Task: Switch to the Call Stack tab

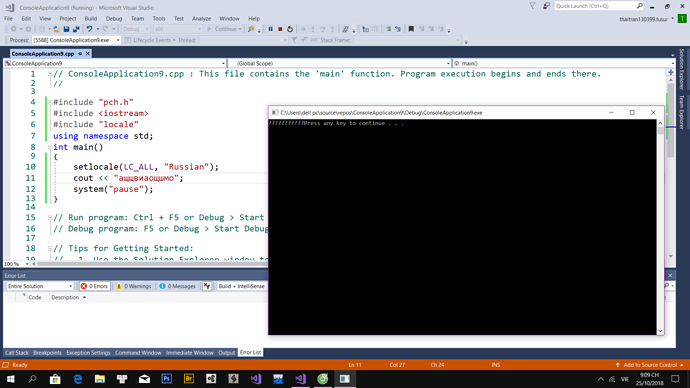Action: (x=17, y=352)
